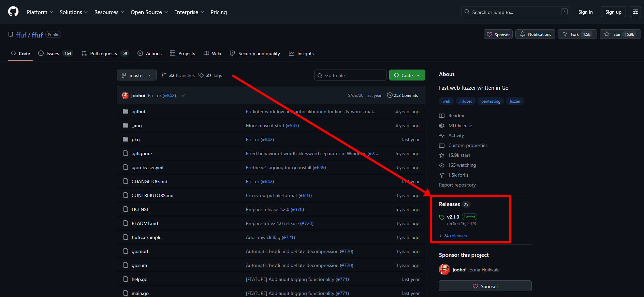Click the Sign up button

613,12
